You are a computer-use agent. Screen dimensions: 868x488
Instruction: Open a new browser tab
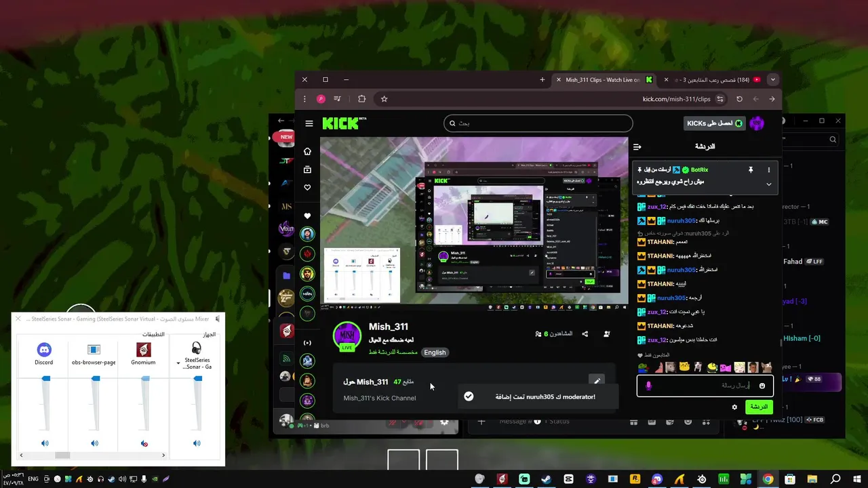542,79
